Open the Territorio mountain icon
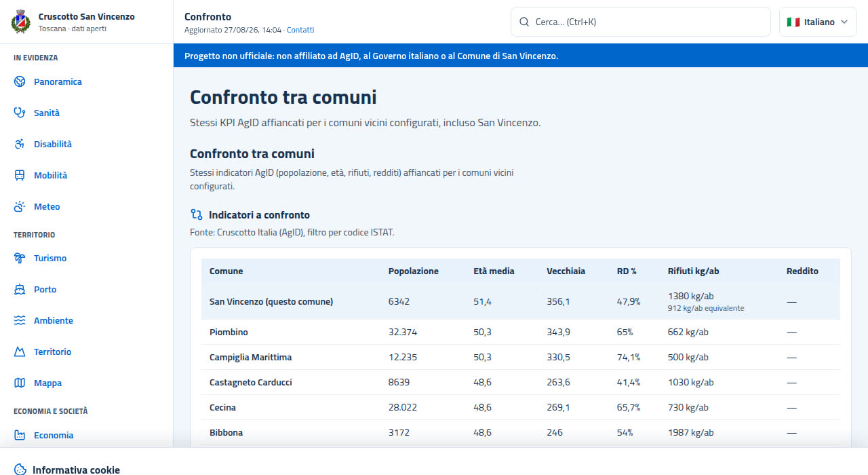 (x=20, y=352)
